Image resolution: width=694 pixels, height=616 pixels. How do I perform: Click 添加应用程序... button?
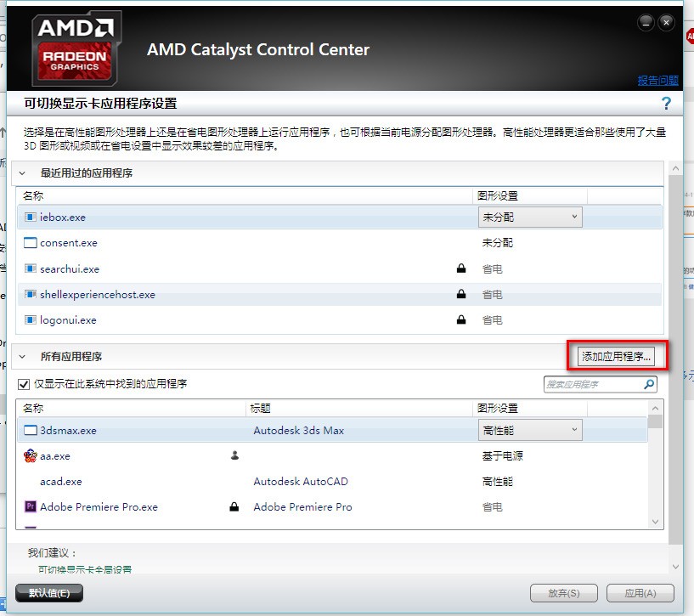(x=616, y=357)
